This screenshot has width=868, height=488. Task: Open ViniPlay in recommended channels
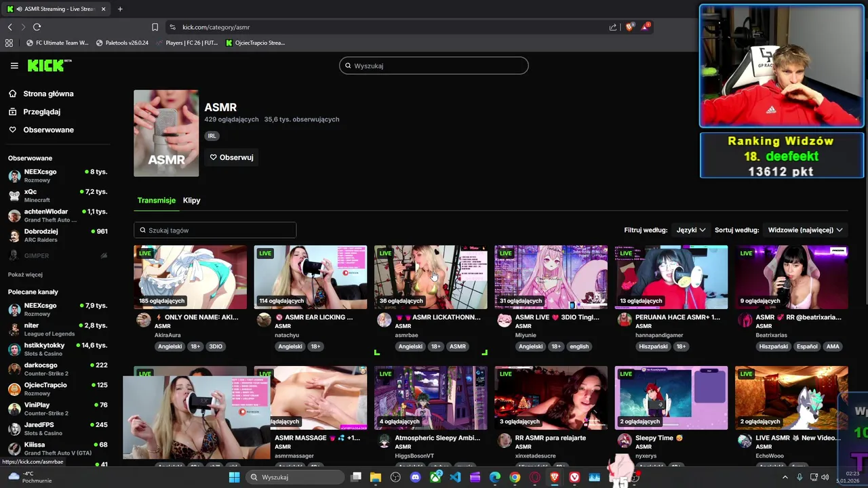pos(58,409)
